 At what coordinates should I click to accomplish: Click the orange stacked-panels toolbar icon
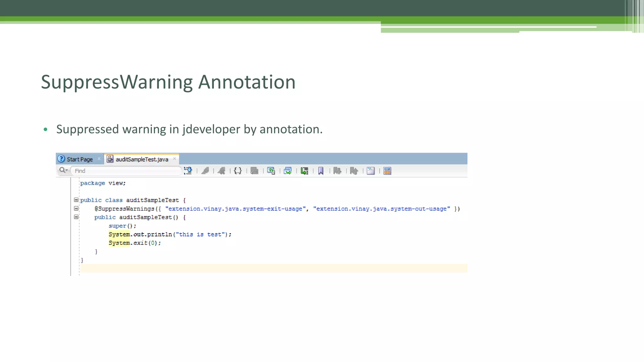tap(387, 171)
